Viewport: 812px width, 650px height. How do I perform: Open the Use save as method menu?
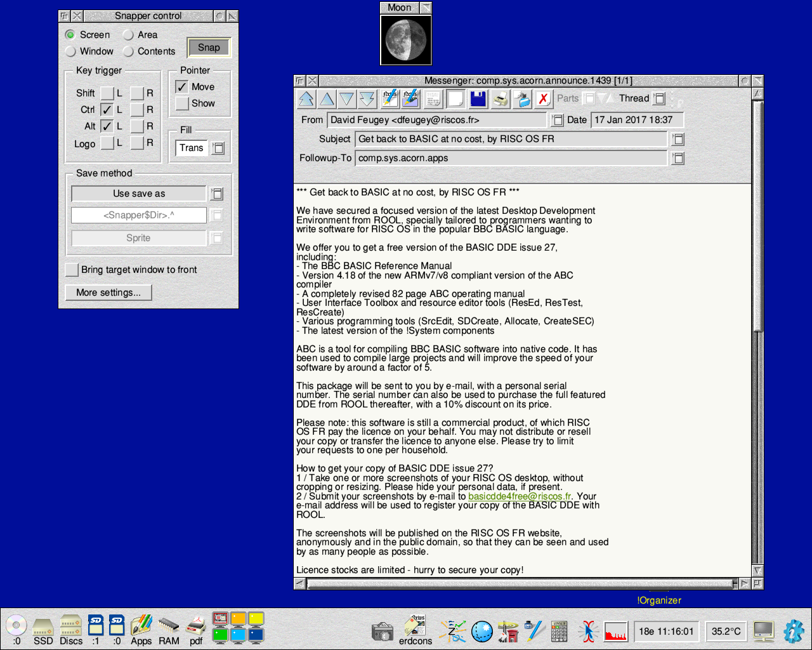pyautogui.click(x=216, y=194)
